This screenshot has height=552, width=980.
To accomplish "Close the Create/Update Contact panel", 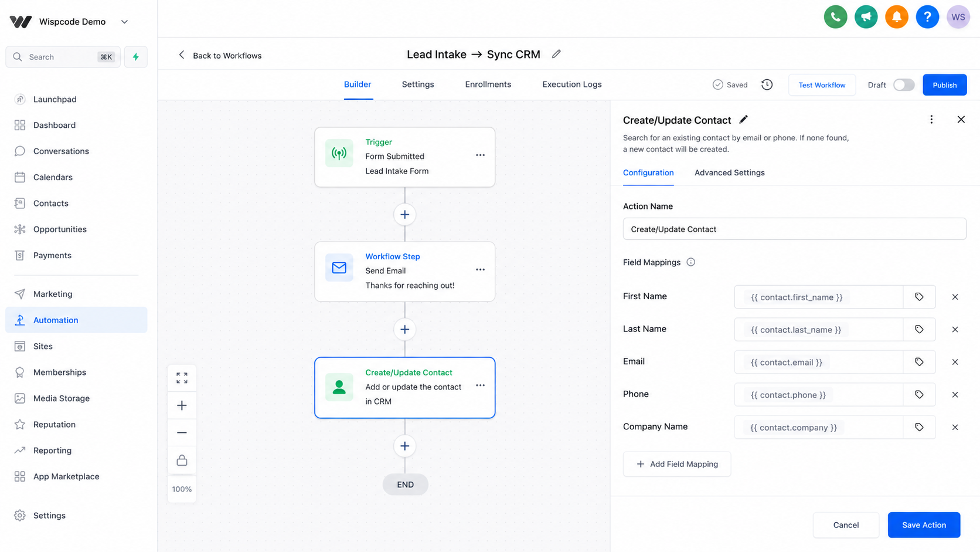I will [x=961, y=120].
